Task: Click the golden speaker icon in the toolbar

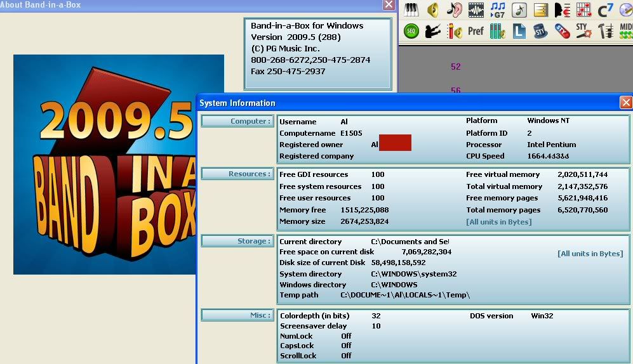Action: point(433,10)
